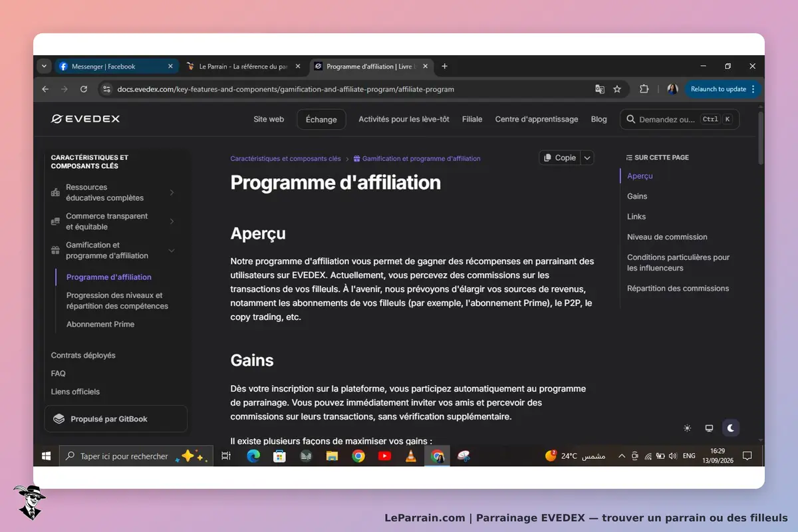798x532 pixels.
Task: Jump to Conditions particulières pour les influenceurs
Action: (678, 263)
